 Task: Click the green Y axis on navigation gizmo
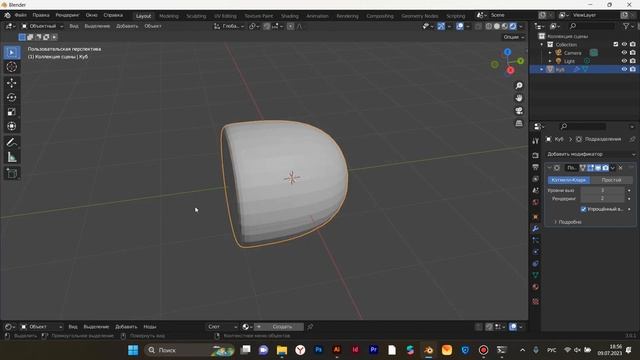click(x=520, y=61)
